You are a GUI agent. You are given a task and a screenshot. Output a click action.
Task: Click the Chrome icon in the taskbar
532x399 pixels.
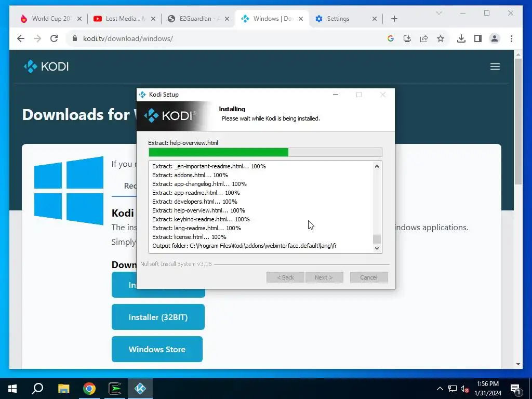[89, 389]
